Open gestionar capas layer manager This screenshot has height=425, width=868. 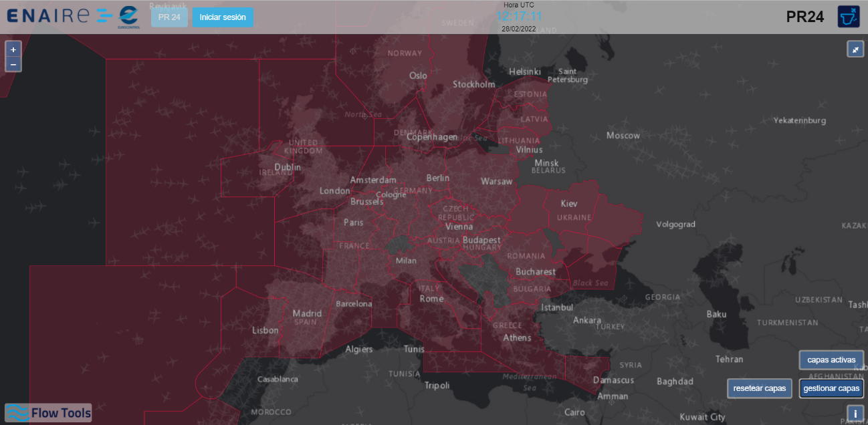click(831, 388)
